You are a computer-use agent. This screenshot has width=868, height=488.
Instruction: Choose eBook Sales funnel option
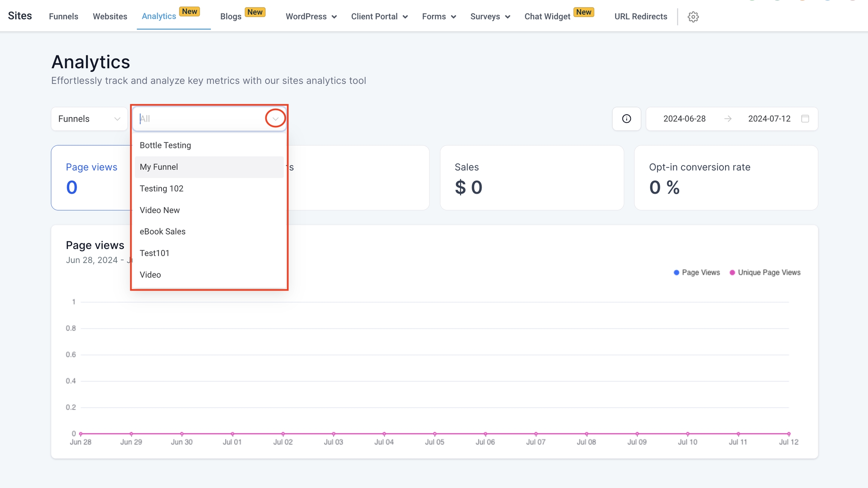[x=162, y=232]
